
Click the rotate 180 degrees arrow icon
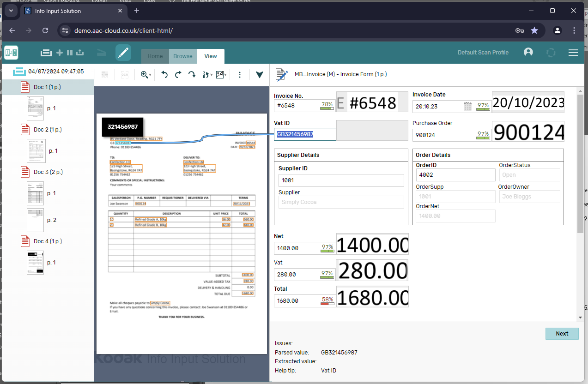coord(192,74)
